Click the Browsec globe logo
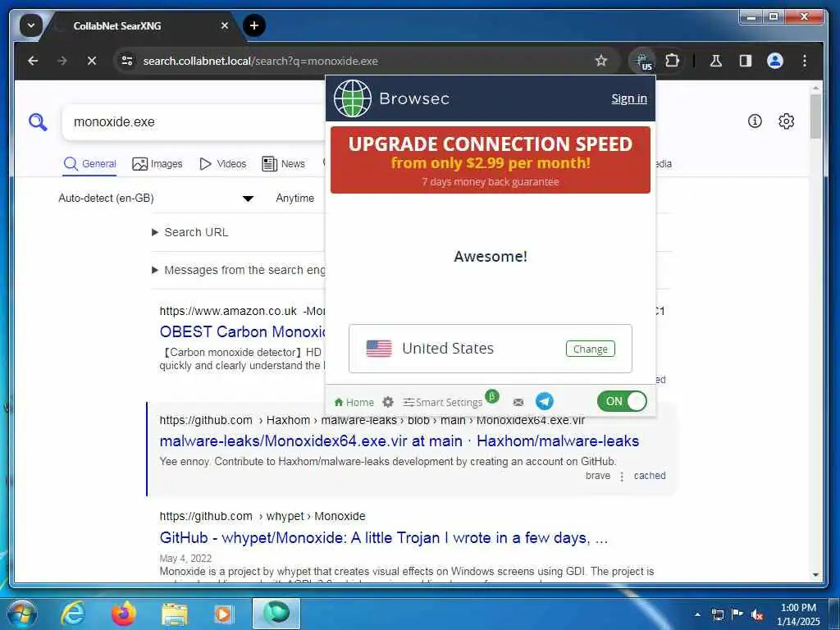The width and height of the screenshot is (840, 630). 353,98
